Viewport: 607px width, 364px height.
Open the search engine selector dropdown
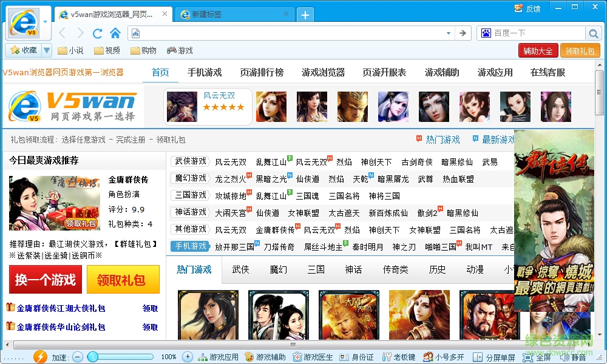tap(486, 33)
